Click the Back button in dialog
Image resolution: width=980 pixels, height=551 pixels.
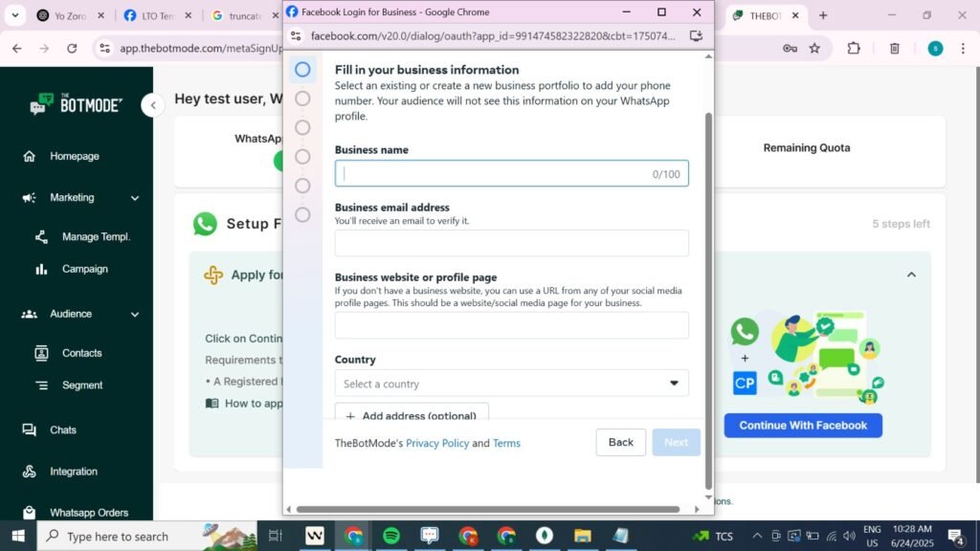pyautogui.click(x=620, y=442)
